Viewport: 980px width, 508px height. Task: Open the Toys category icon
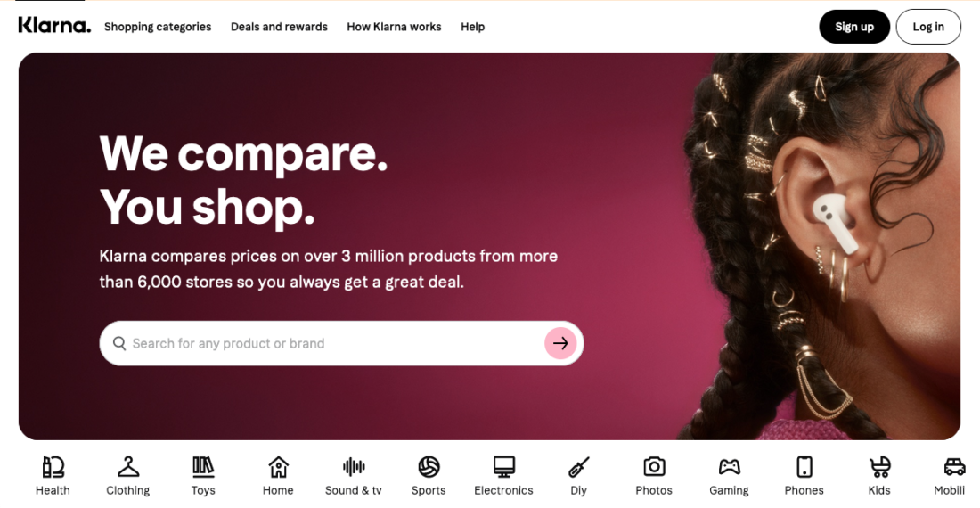pos(203,467)
